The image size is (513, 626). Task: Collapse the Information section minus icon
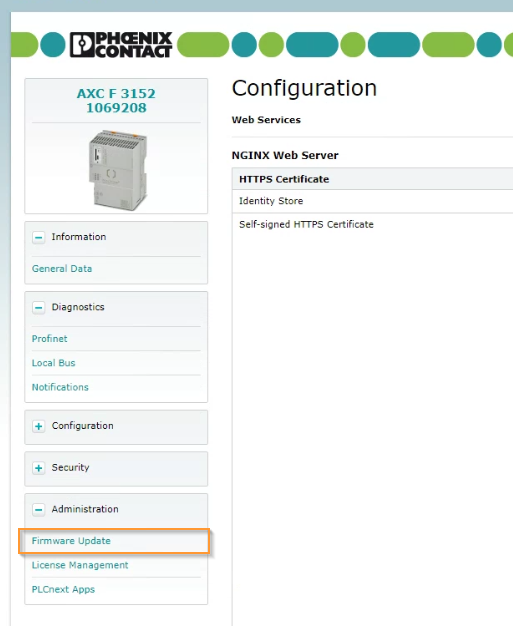pos(39,238)
